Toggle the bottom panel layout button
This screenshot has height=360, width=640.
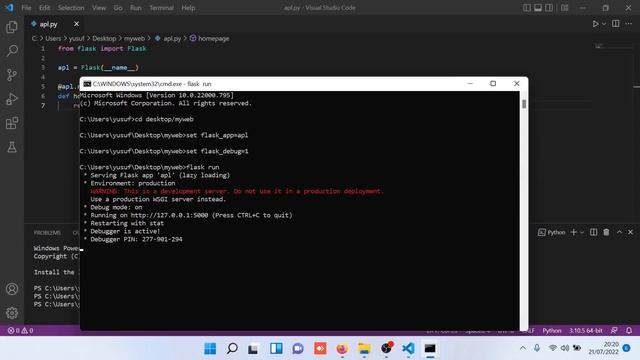point(538,8)
